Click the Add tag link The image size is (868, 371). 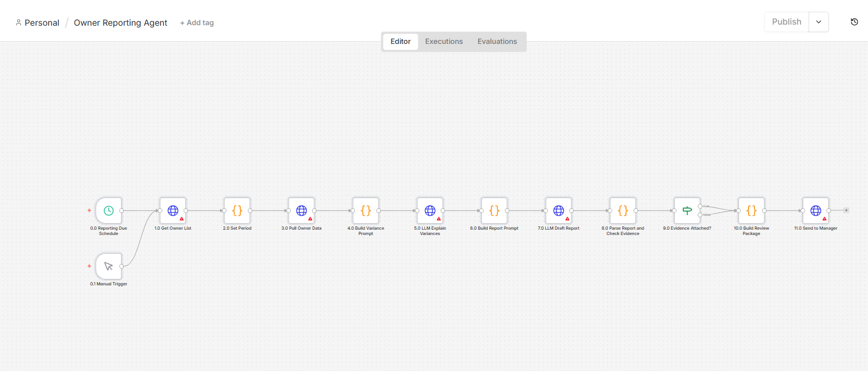coord(197,22)
